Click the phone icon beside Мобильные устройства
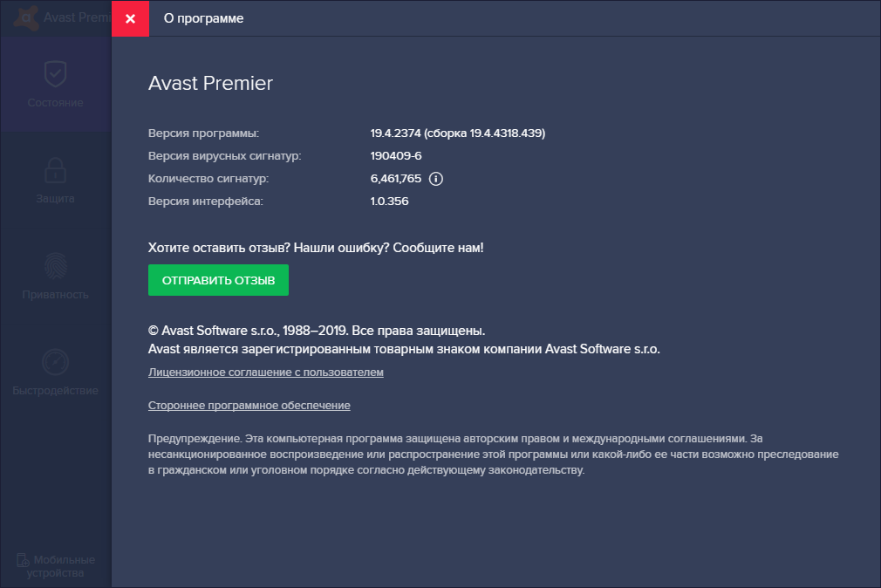The image size is (881, 588). (x=22, y=560)
